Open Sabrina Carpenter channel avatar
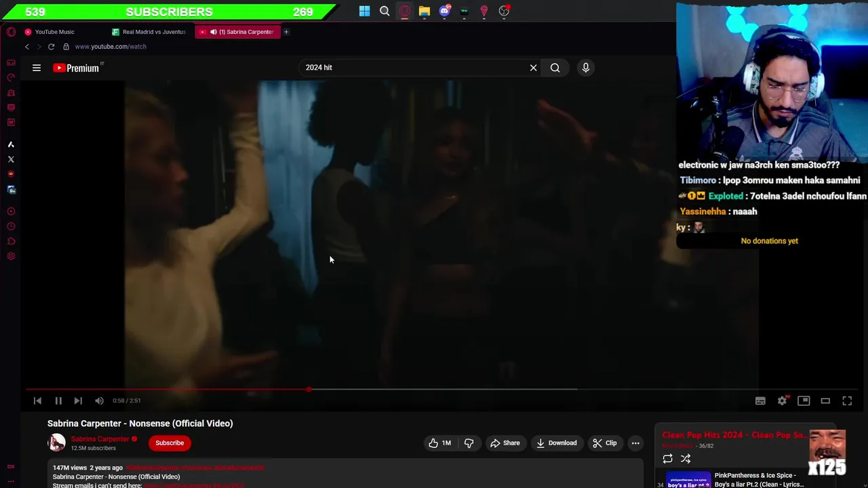 click(57, 443)
